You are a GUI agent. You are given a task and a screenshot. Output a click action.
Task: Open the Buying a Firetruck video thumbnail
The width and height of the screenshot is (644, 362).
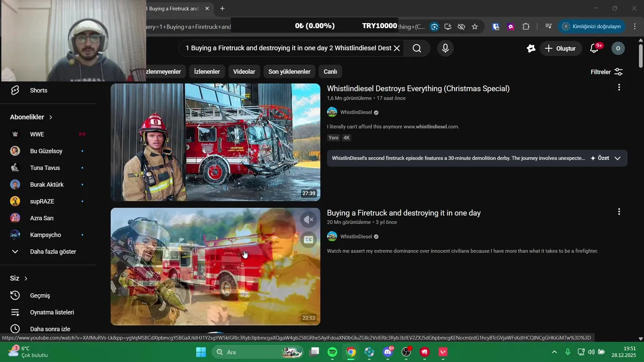pos(215,266)
